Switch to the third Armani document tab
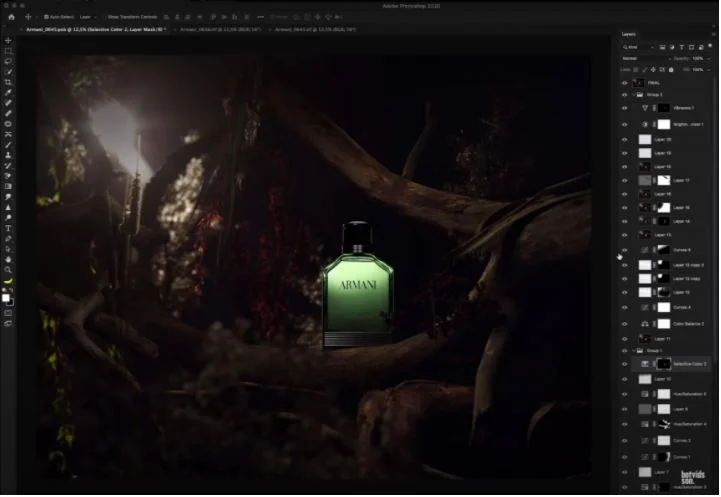Screen dimensions: 721x497 (x=315, y=29)
